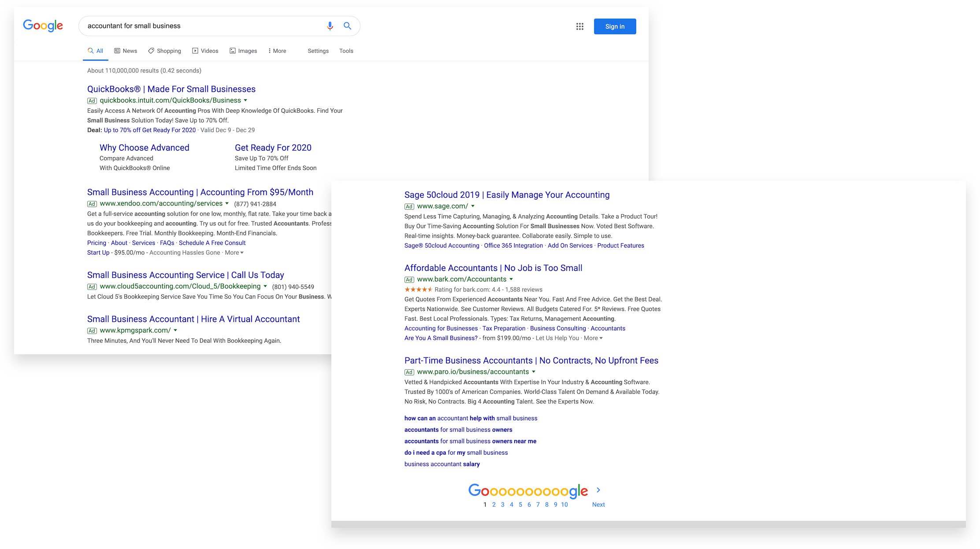
Task: Expand dropdown arrow beside quickbooks.intuit.com URL
Action: (x=245, y=100)
